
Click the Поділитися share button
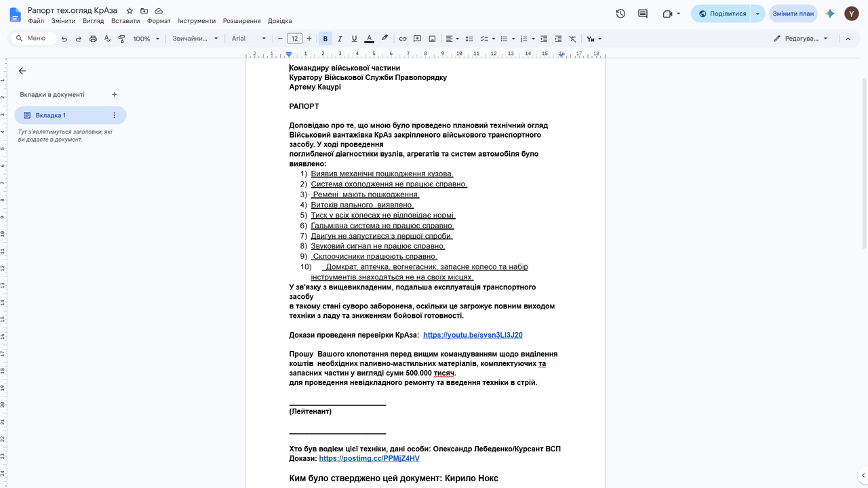click(722, 14)
